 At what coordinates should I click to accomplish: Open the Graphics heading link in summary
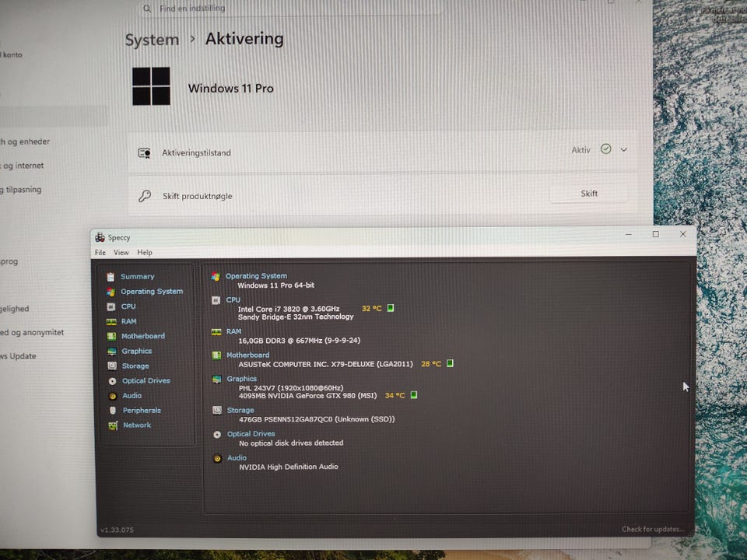241,379
